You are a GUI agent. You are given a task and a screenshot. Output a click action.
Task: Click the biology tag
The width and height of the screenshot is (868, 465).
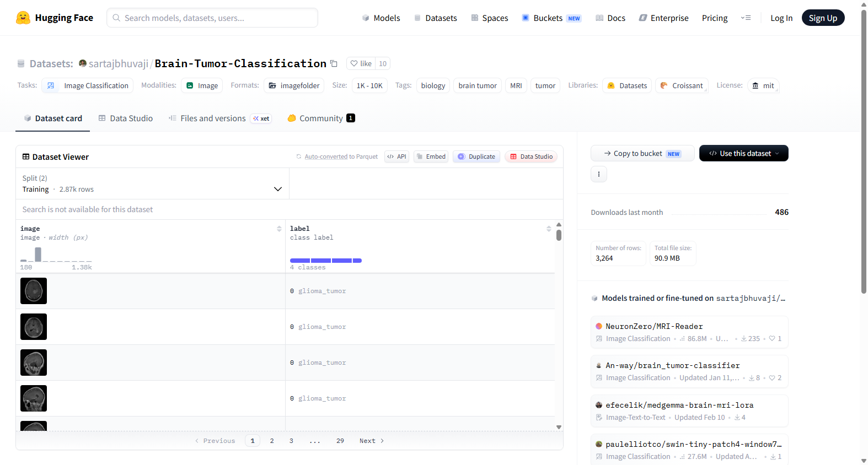coord(433,85)
